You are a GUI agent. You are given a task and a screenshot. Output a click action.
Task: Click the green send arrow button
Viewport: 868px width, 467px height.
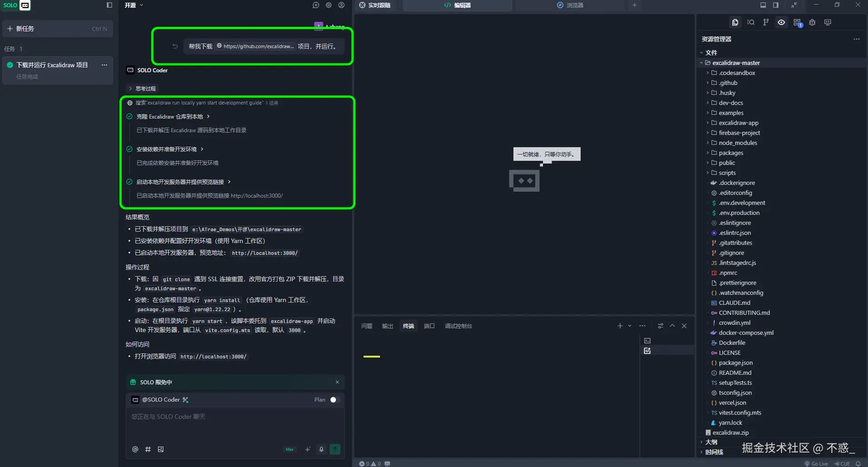[x=335, y=449]
